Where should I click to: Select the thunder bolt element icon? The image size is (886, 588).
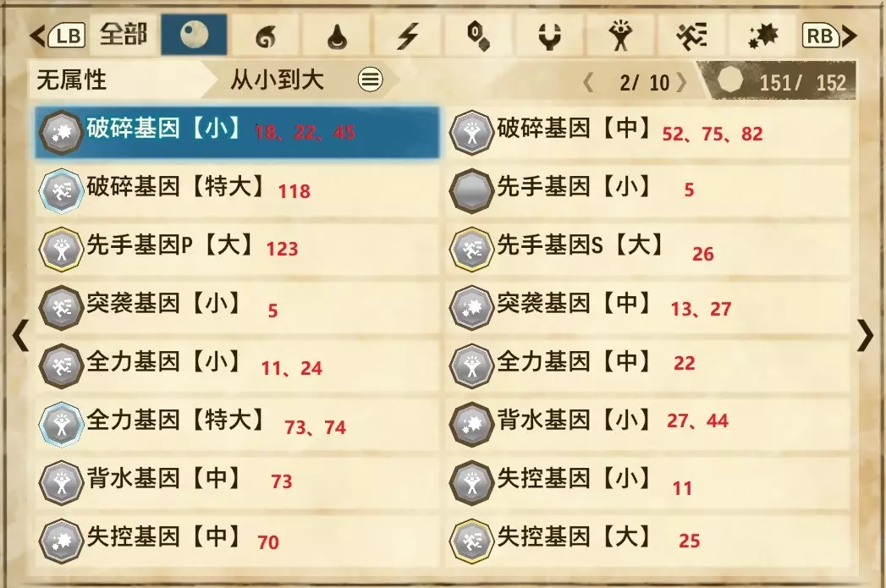point(408,36)
